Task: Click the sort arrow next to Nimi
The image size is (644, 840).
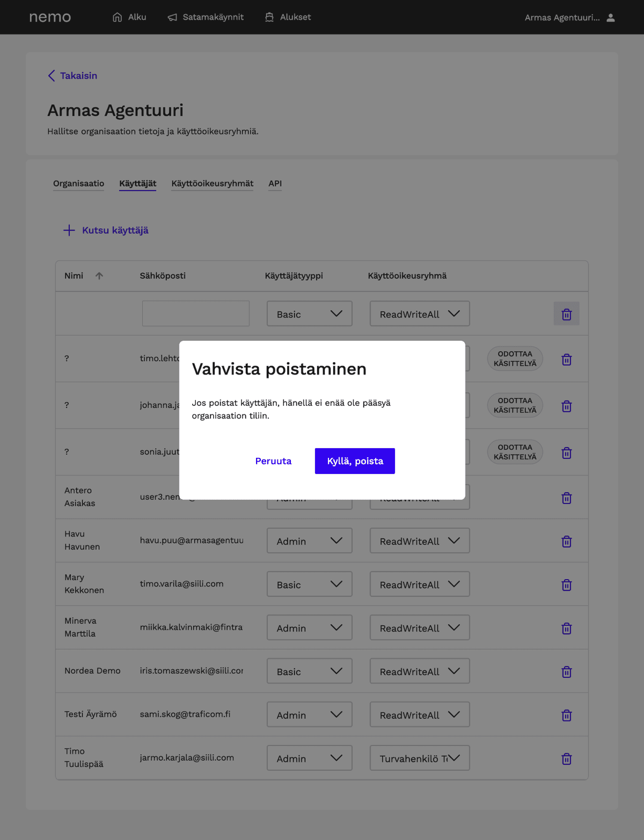Action: [99, 276]
